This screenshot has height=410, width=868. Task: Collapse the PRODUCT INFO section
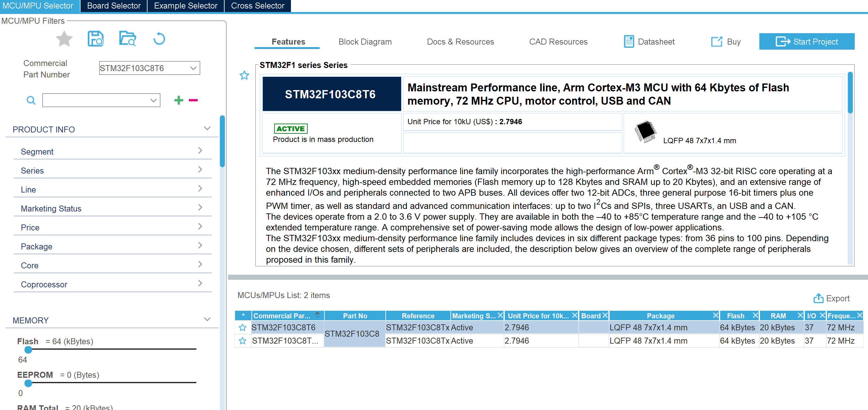click(x=207, y=128)
